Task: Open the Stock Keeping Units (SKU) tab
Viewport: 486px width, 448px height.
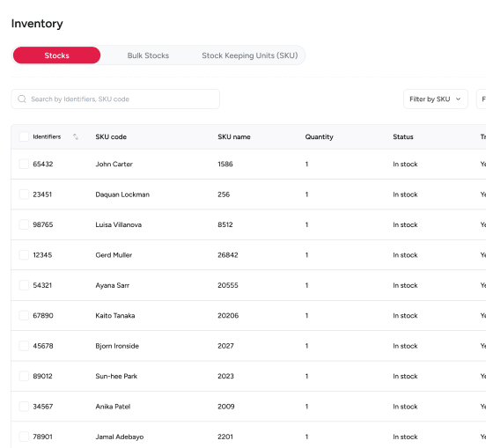Action: (x=250, y=55)
